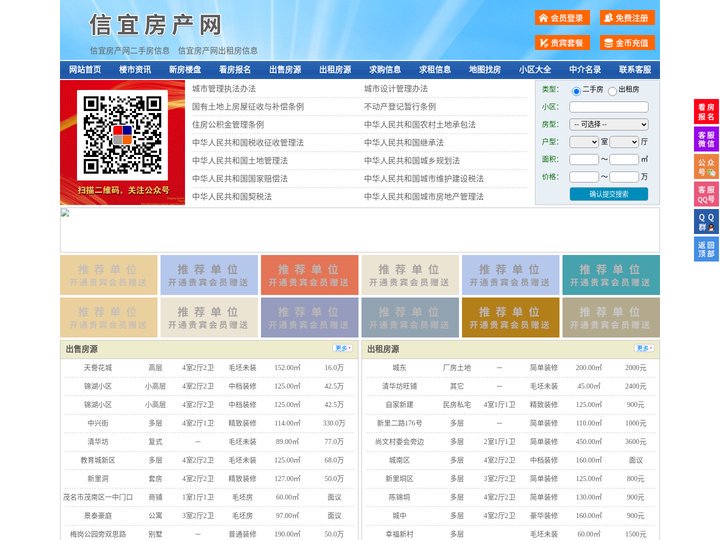The image size is (720, 540).
Task: Open the 教育城新区 sale listing
Action: (x=98, y=460)
